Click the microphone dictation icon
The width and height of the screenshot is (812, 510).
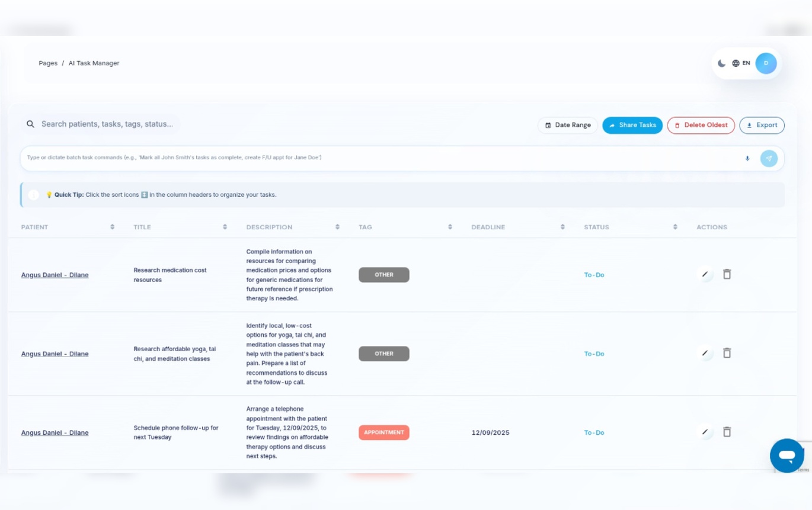click(747, 159)
